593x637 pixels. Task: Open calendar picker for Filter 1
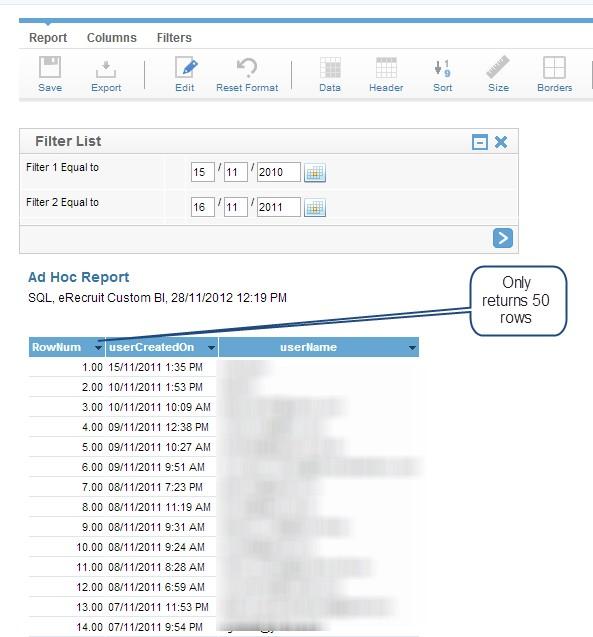click(315, 173)
